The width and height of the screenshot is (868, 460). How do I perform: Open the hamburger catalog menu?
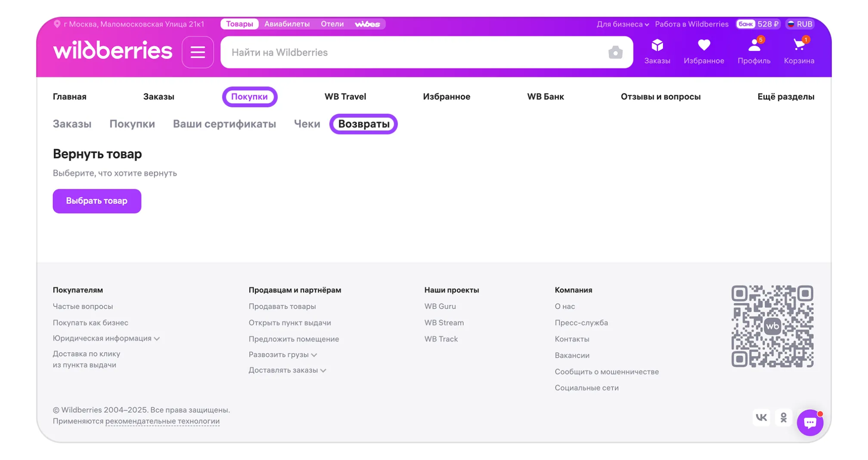click(x=198, y=52)
